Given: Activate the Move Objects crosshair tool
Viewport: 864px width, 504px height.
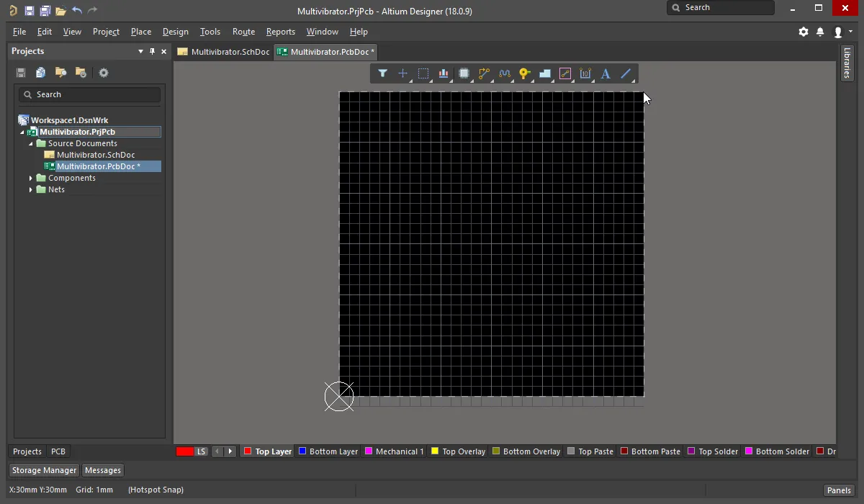Looking at the screenshot, I should pyautogui.click(x=402, y=73).
